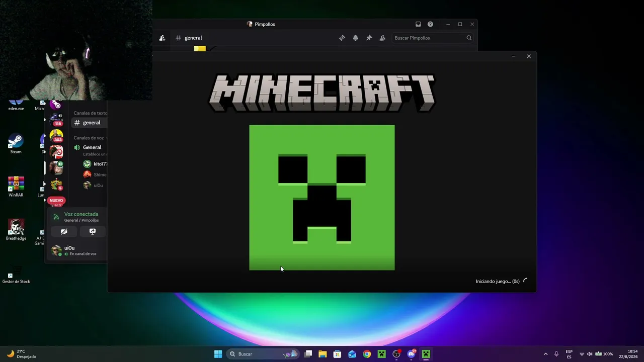This screenshot has width=644, height=362.
Task: Toggle the member list icon
Action: 382,38
